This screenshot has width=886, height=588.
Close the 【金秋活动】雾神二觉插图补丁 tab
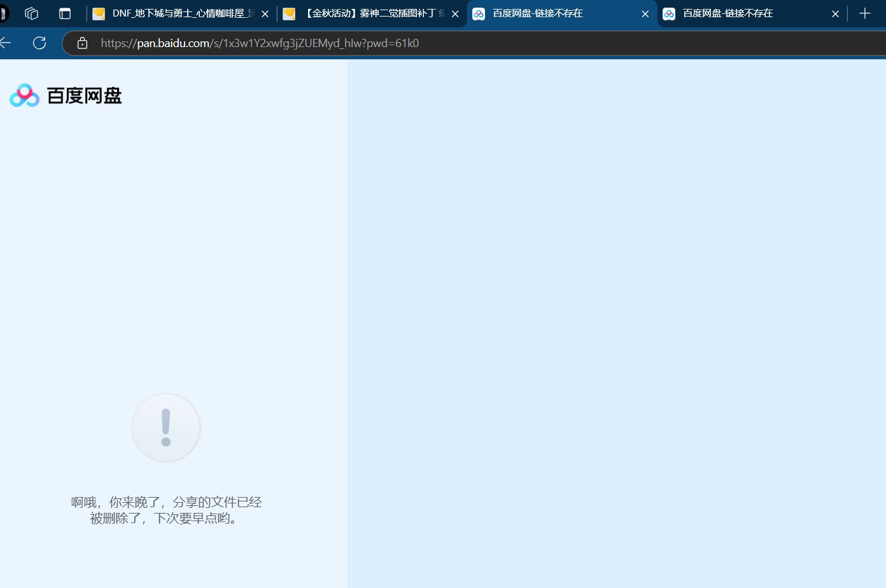pos(455,14)
